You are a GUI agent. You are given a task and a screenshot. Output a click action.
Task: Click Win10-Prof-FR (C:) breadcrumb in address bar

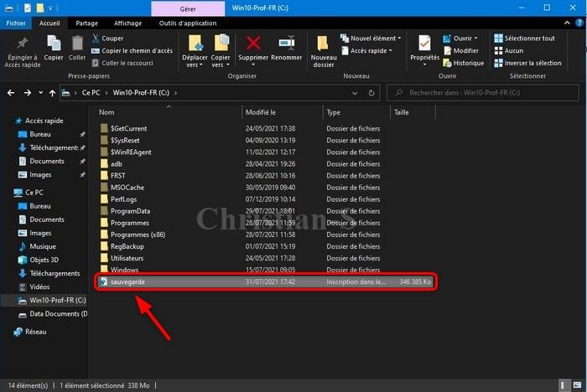pyautogui.click(x=141, y=93)
